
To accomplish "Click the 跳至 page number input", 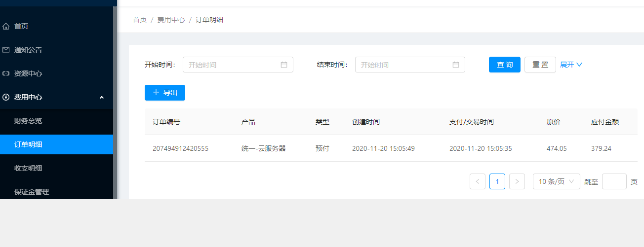I will (614, 181).
